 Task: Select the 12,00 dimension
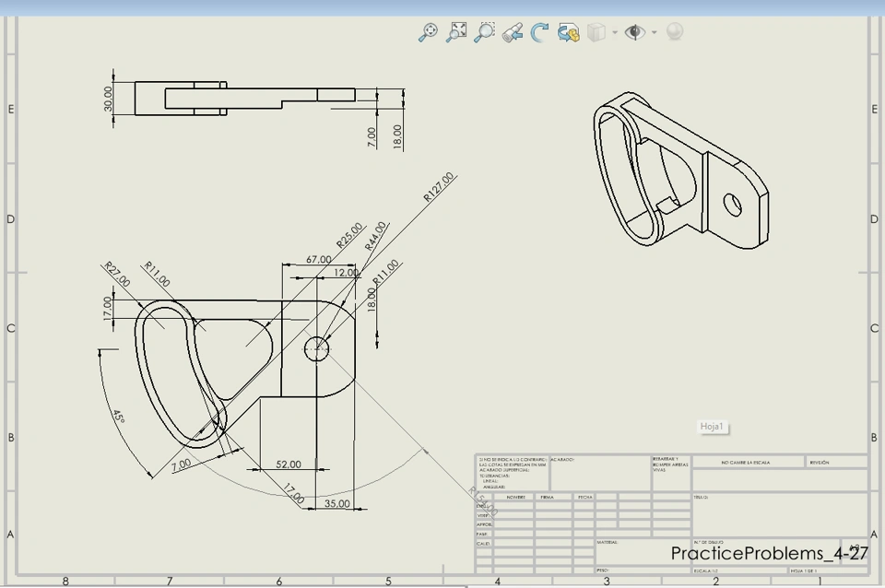346,273
